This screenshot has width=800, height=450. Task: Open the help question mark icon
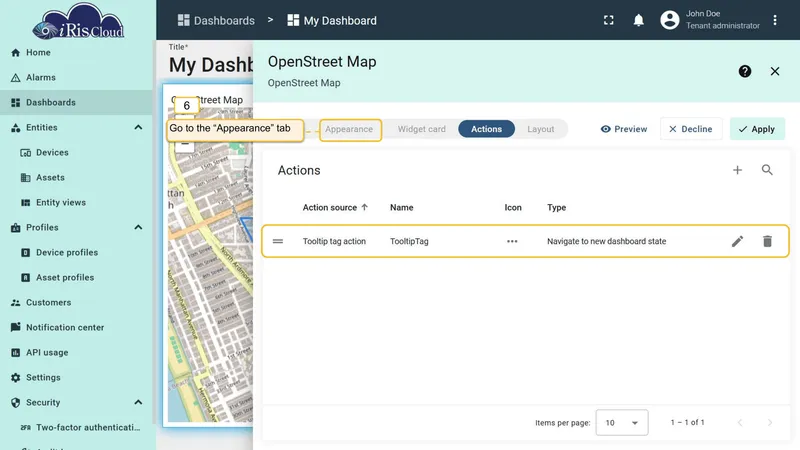click(745, 71)
